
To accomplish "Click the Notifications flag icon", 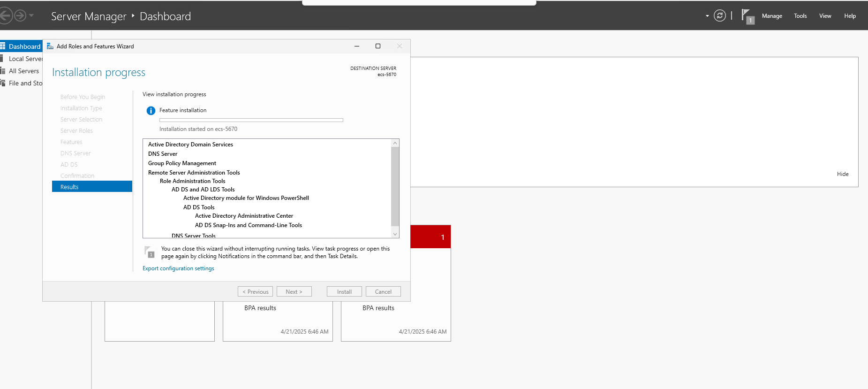I will coord(747,16).
